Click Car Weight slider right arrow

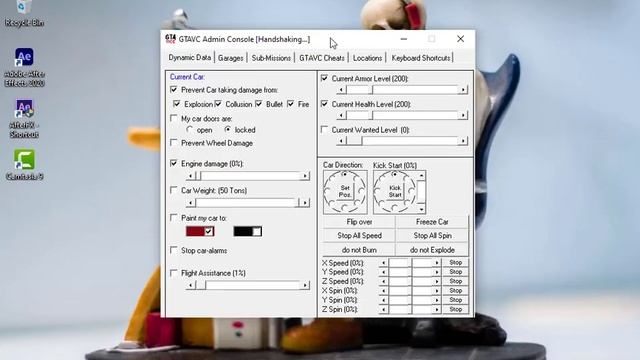point(305,203)
